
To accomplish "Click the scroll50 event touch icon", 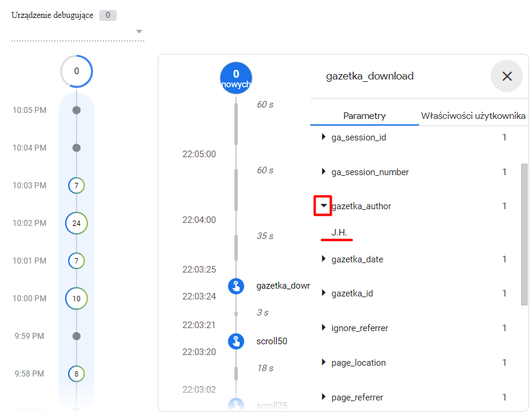I will [236, 341].
